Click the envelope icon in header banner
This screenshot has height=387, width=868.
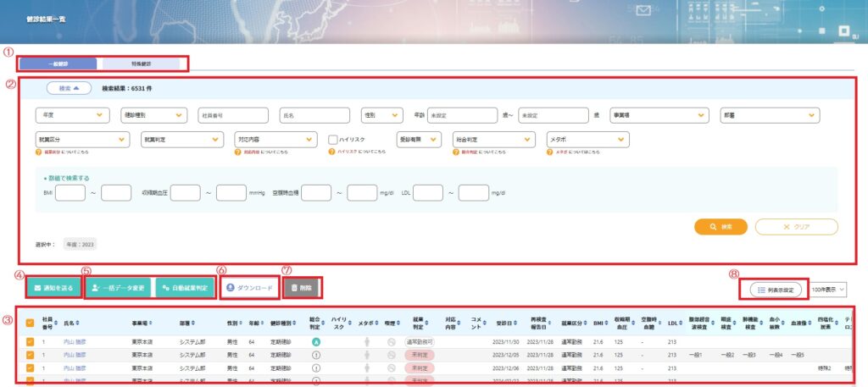pyautogui.click(x=643, y=10)
